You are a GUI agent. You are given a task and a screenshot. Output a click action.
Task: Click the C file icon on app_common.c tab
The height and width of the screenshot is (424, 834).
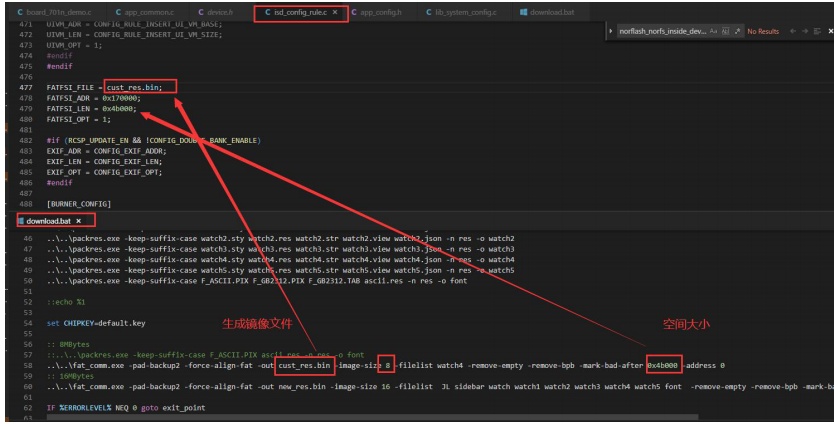[118, 12]
